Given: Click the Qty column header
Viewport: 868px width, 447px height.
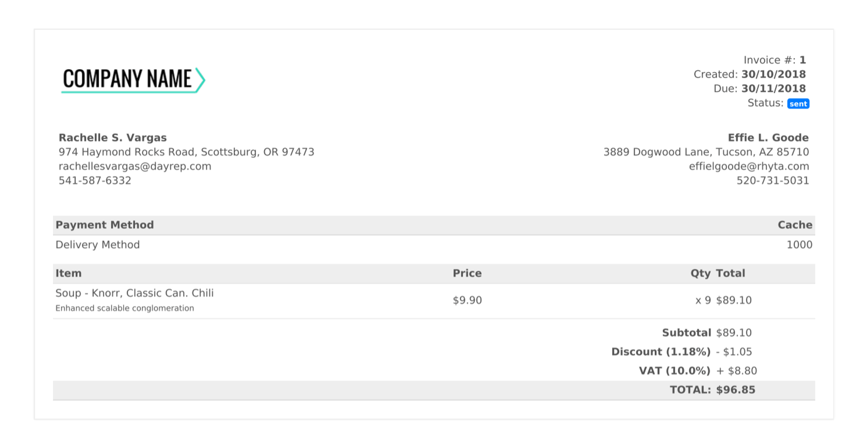Looking at the screenshot, I should click(x=700, y=273).
